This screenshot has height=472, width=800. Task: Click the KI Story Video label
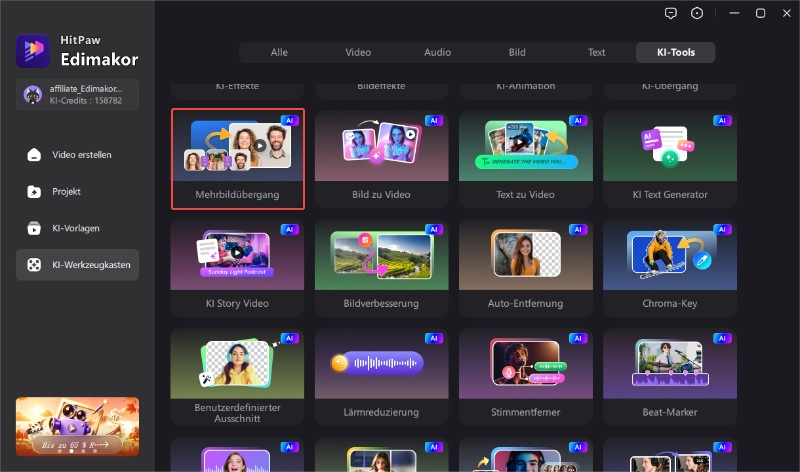point(237,303)
